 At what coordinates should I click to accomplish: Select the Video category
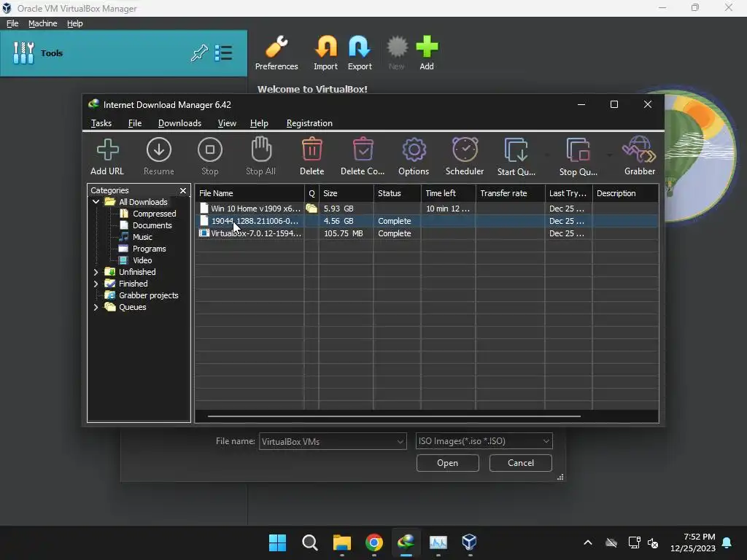click(x=142, y=260)
